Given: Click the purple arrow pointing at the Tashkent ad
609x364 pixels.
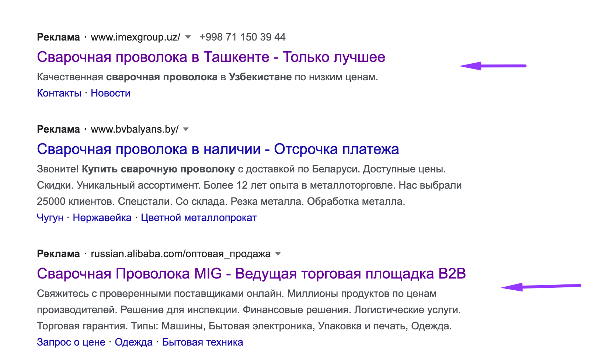Looking at the screenshot, I should pyautogui.click(x=493, y=66).
